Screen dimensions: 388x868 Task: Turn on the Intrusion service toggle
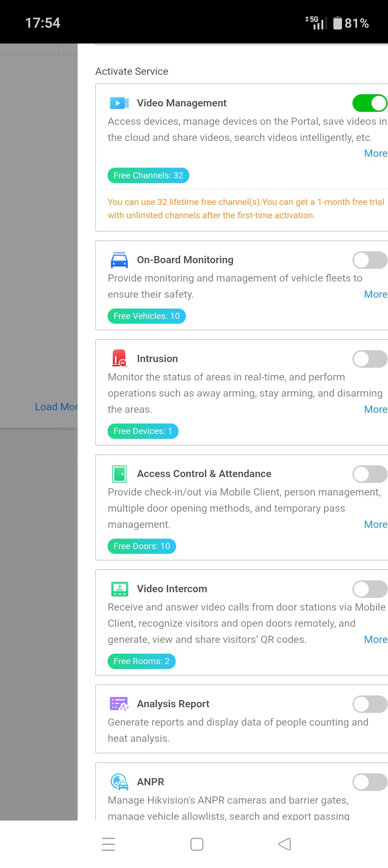click(370, 359)
